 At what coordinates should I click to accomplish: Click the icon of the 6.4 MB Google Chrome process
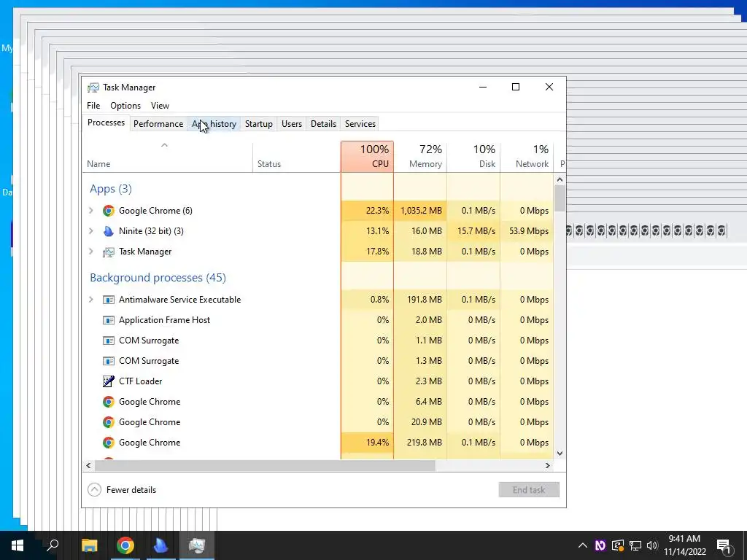point(109,402)
